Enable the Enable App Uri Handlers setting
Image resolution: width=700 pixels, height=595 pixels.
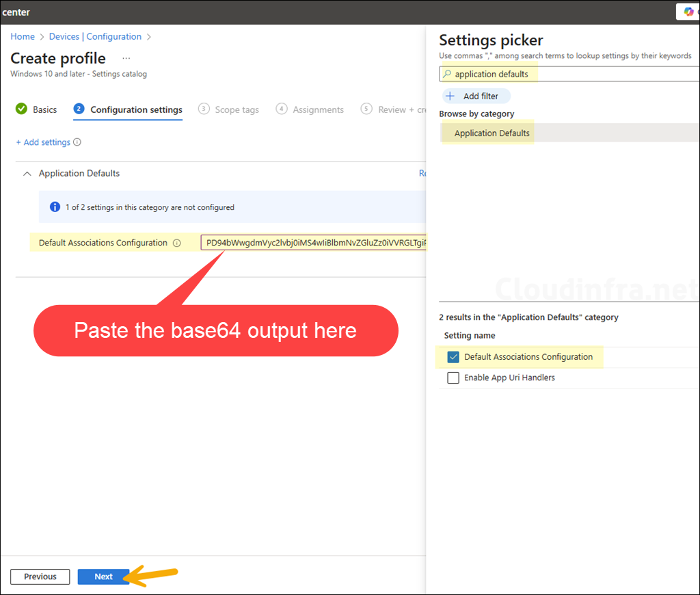[x=453, y=377]
